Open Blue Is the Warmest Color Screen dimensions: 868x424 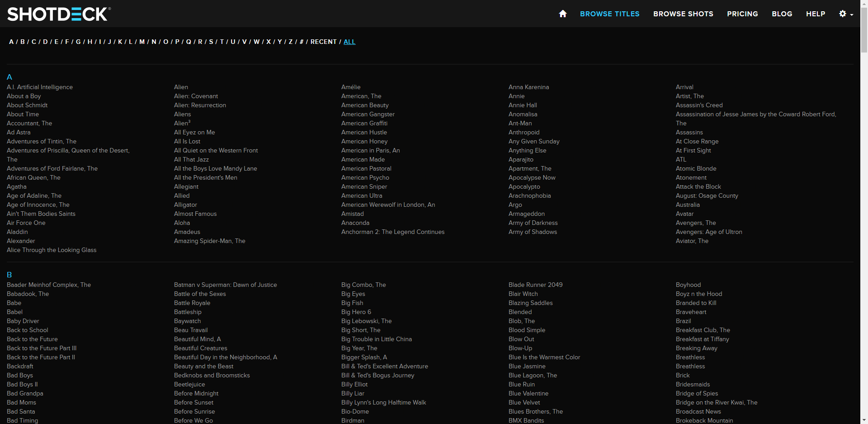(x=544, y=357)
